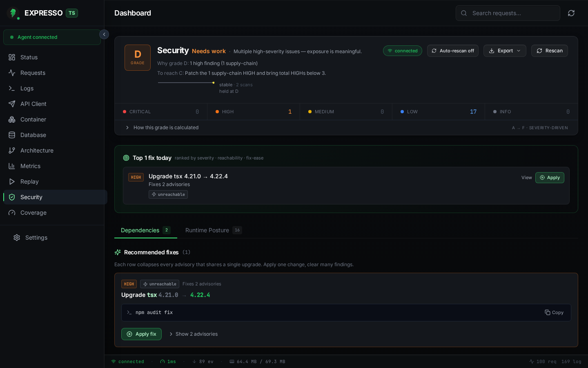Open the Export dropdown

[x=505, y=51]
